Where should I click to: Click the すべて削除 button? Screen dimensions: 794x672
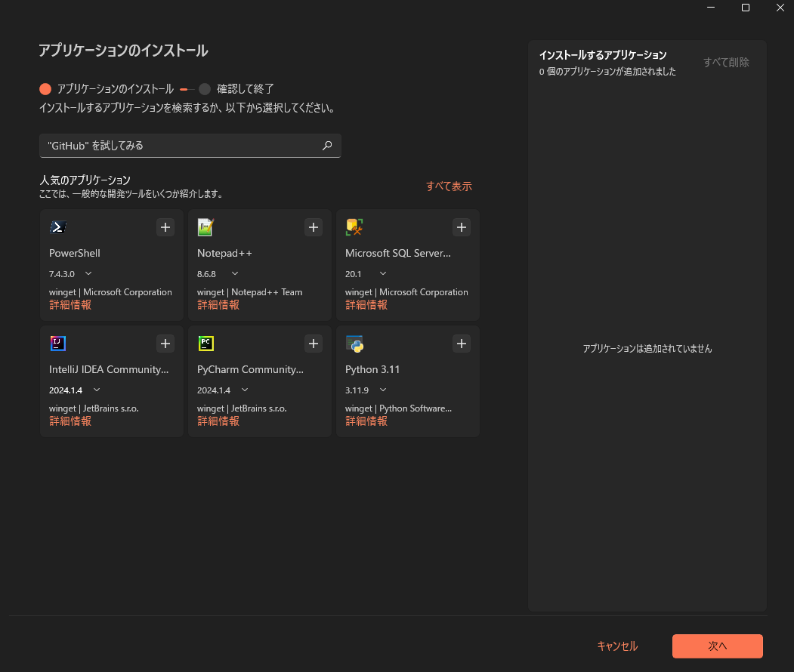[726, 62]
